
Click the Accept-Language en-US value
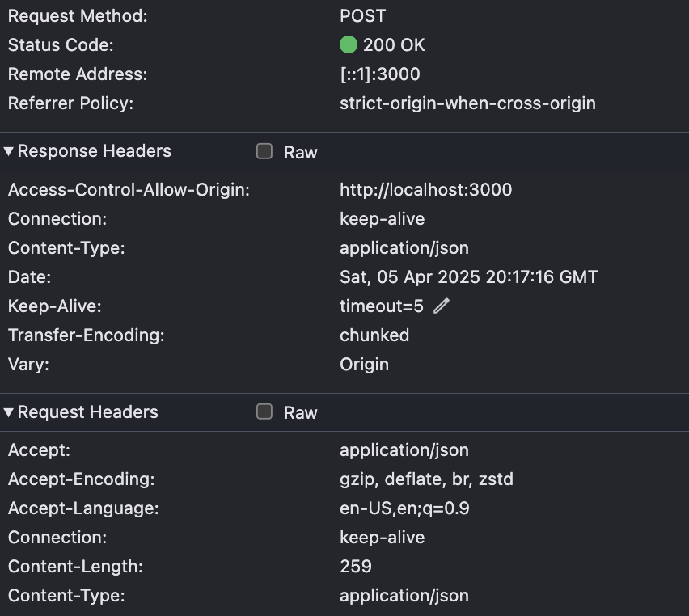(404, 508)
